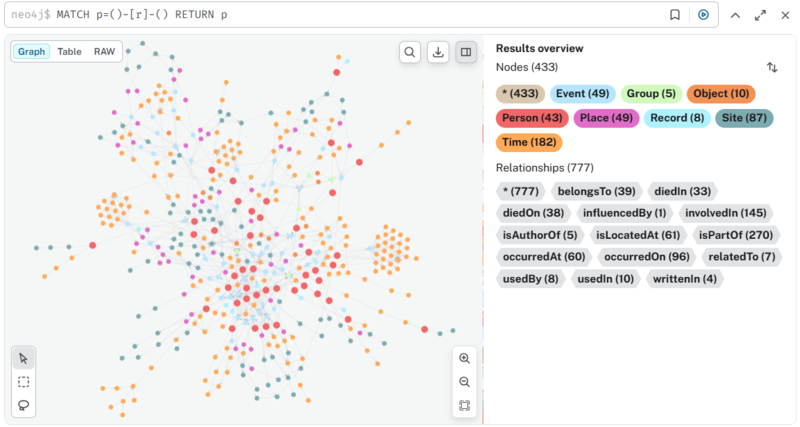Image resolution: width=800 pixels, height=427 pixels.
Task: Select the box selection tool
Action: 24,382
